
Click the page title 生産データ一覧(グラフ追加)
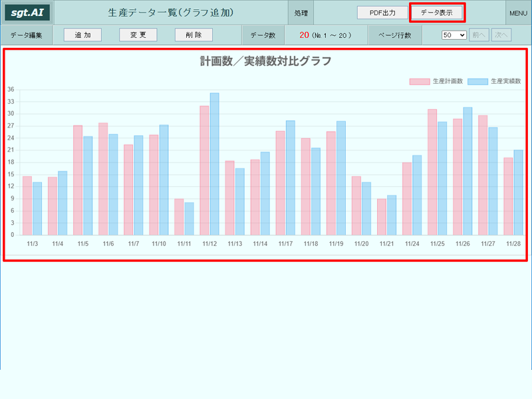171,13
